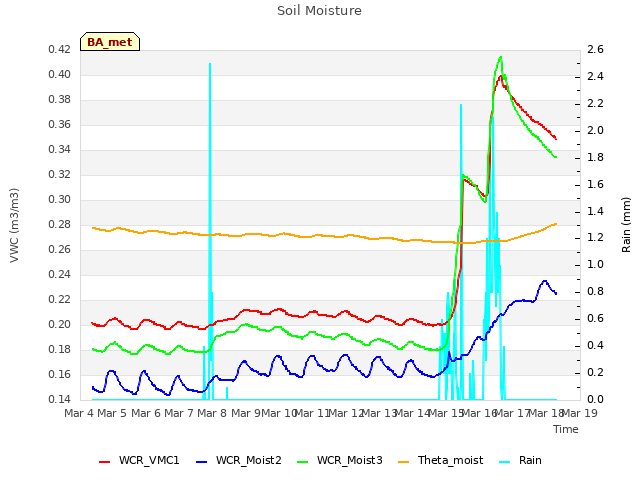Select WCR_Moist2 legend entry
Image resolution: width=640 pixels, height=480 pixels.
click(x=239, y=460)
